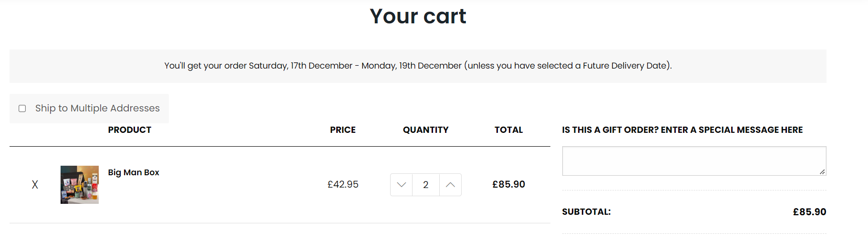Select the £42.95 unit price
The image size is (868, 240).
(x=343, y=184)
